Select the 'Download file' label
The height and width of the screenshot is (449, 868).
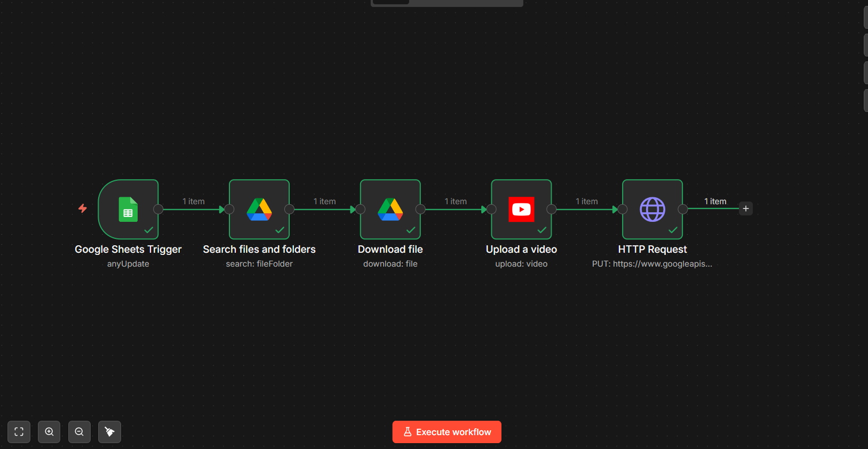pyautogui.click(x=391, y=250)
